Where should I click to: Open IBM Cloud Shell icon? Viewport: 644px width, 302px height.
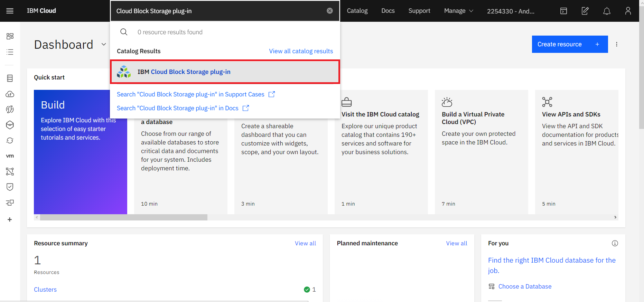coord(563,11)
